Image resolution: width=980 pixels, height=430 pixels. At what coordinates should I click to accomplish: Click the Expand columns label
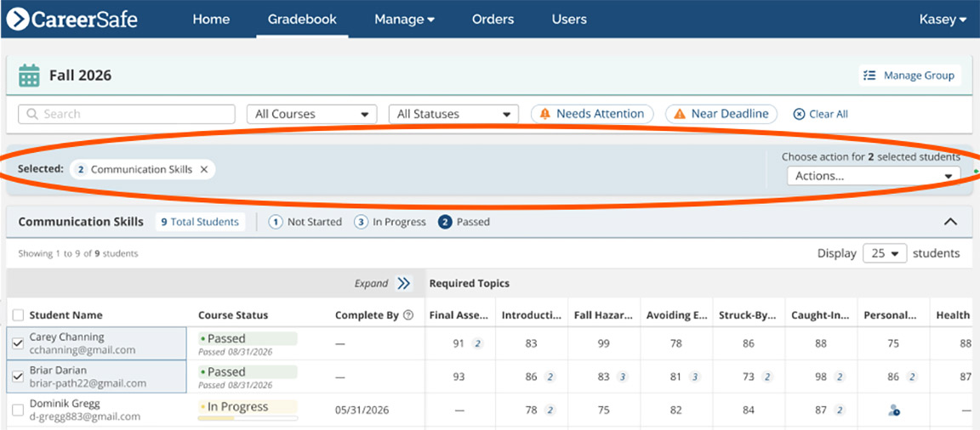tap(371, 283)
